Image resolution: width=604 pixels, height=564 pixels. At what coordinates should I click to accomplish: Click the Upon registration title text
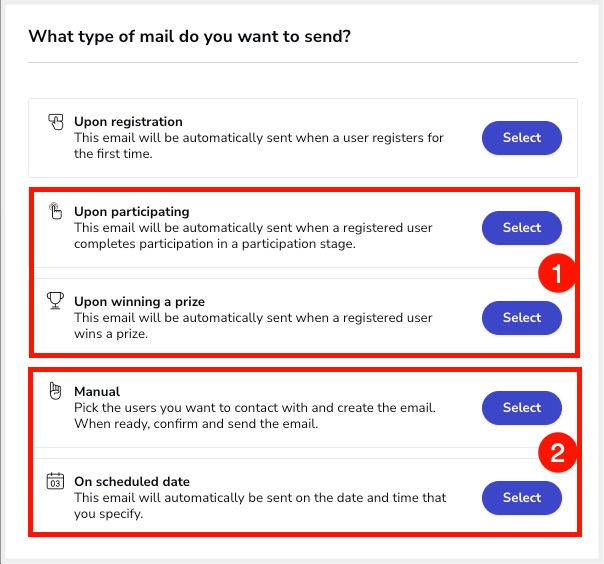pyautogui.click(x=128, y=122)
